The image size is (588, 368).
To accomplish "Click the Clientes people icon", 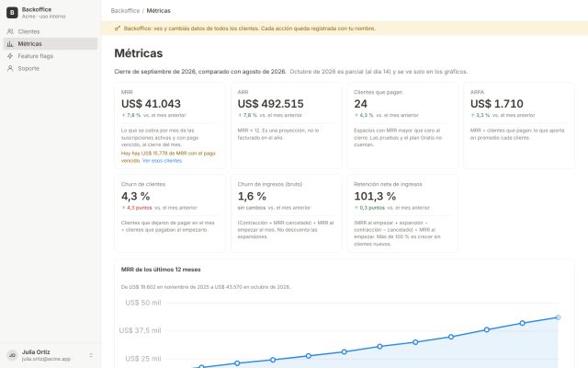I will pyautogui.click(x=10, y=31).
